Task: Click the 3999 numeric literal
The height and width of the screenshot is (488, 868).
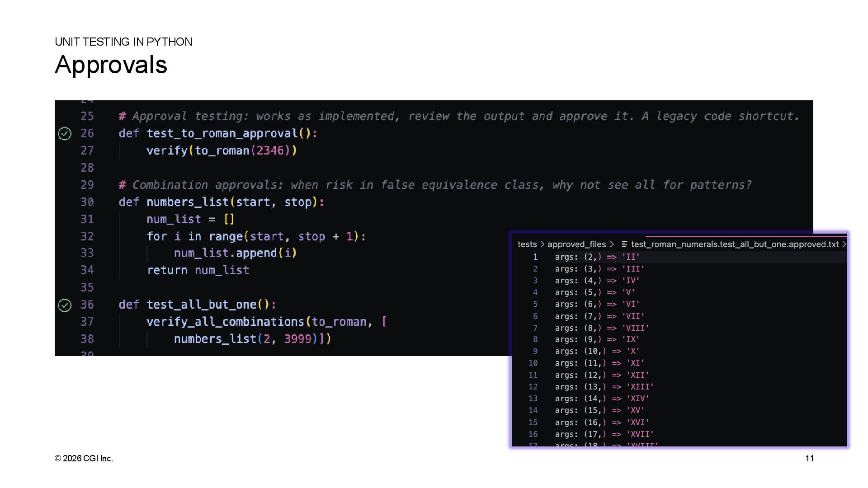Action: pos(297,339)
